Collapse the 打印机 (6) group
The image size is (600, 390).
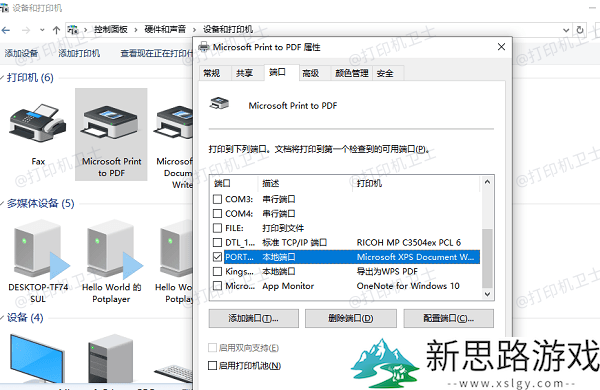2,78
